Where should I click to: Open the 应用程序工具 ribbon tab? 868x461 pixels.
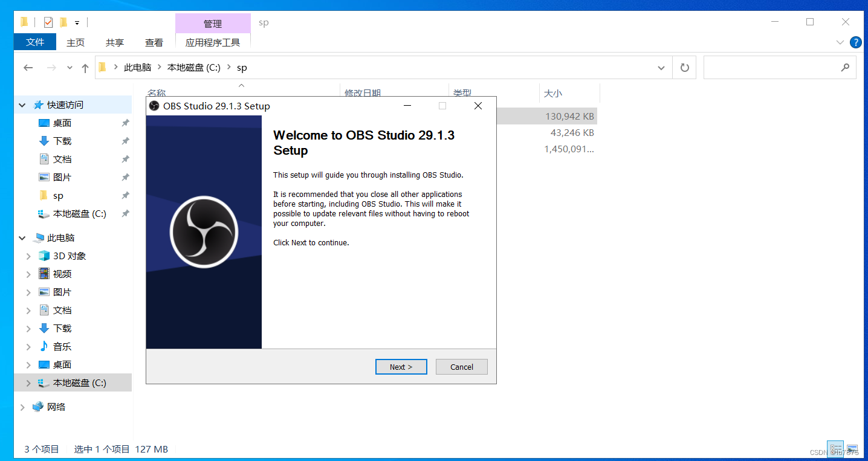[x=213, y=42]
